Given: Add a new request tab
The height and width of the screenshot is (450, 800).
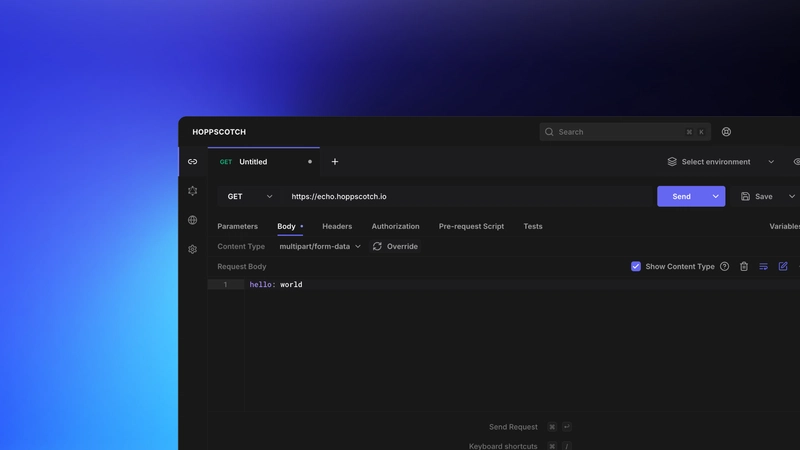Looking at the screenshot, I should (x=335, y=162).
